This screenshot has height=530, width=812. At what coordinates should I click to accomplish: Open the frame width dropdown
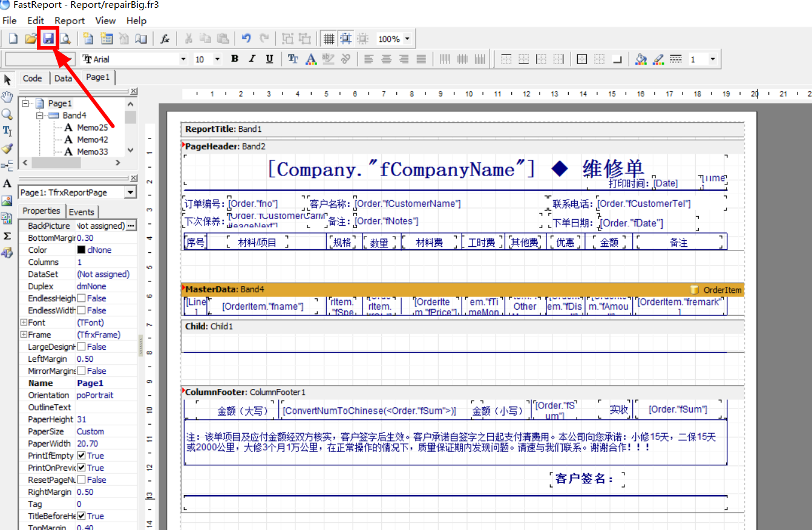[713, 59]
